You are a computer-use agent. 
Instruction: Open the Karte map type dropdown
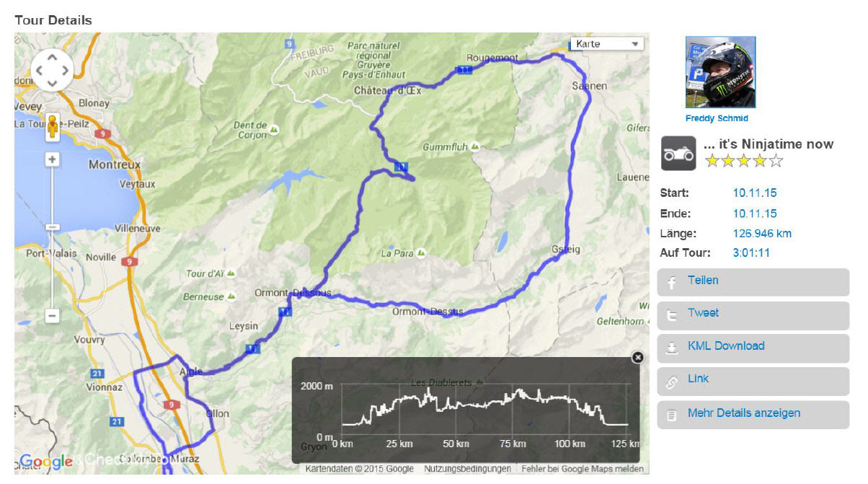coord(606,44)
